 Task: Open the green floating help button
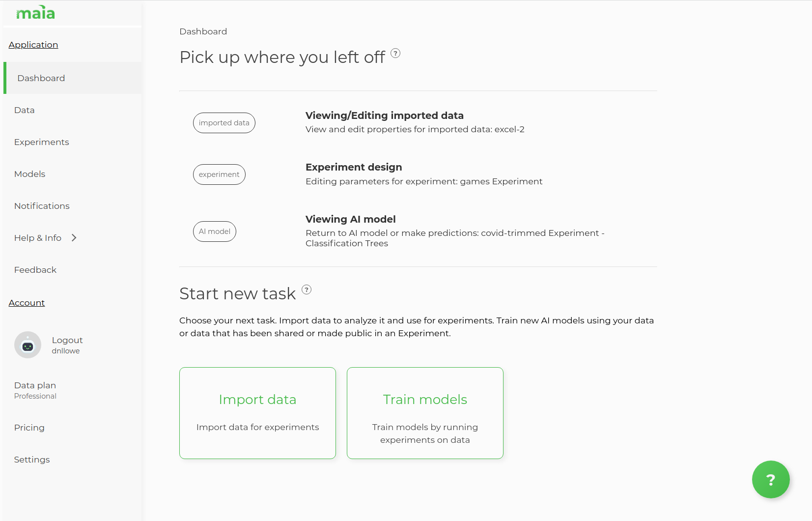(770, 479)
